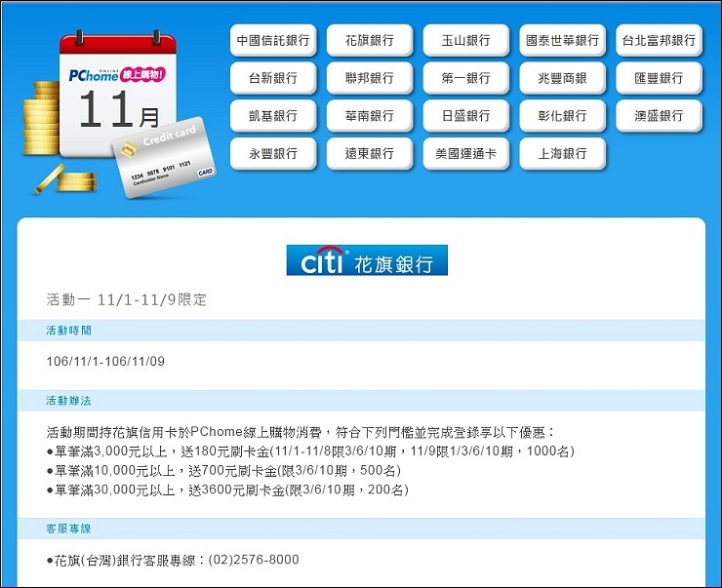The width and height of the screenshot is (722, 588).
Task: Show the 上海銀行 promotions
Action: [x=562, y=154]
